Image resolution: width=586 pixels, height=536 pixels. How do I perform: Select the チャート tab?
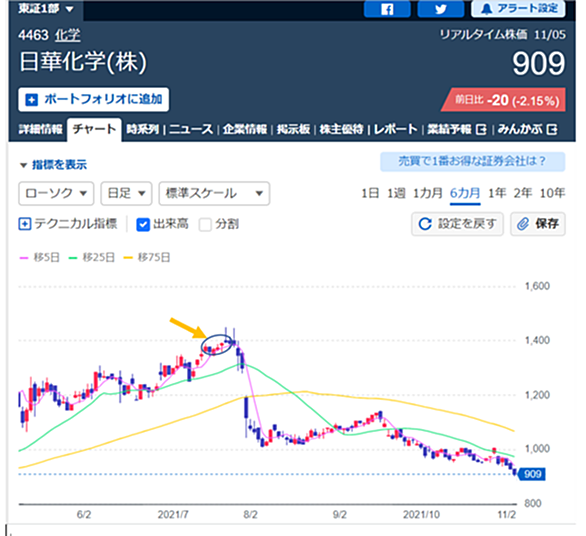94,129
